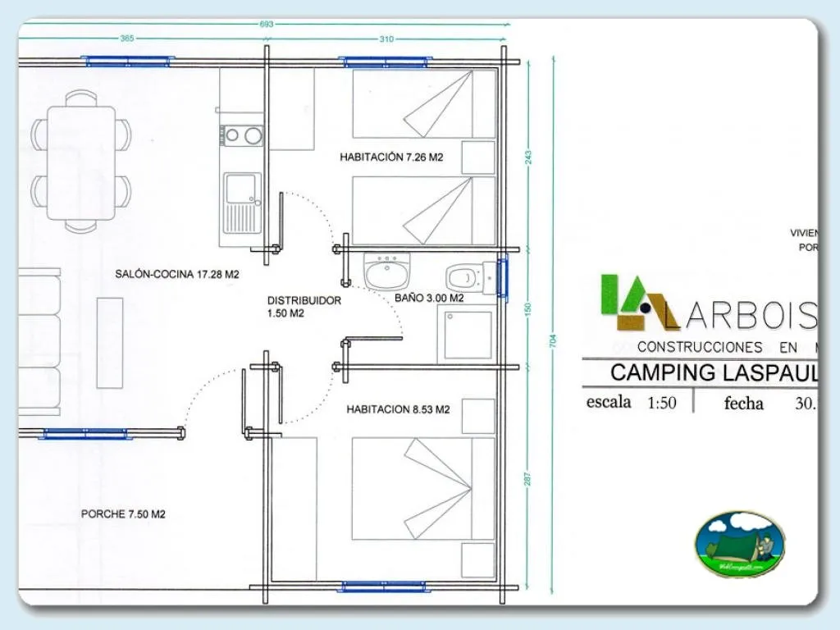Click the sofa symbol in the salon

click(39, 342)
